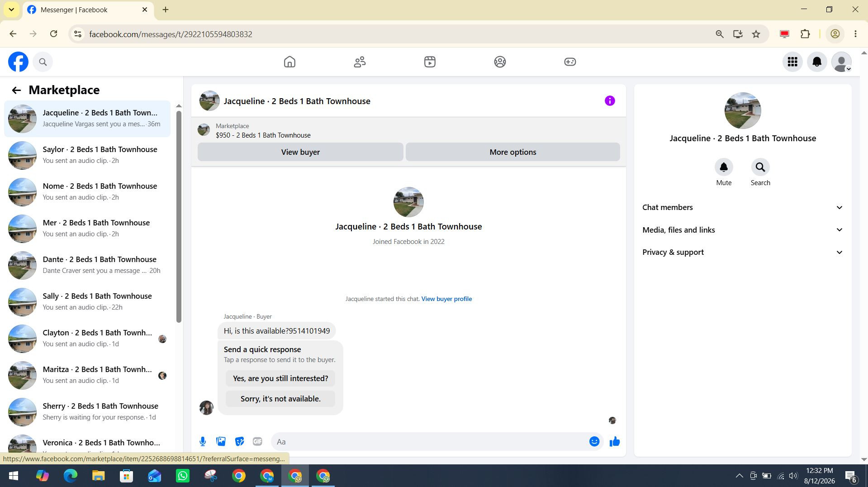Go back from Marketplace chats list
The width and height of the screenshot is (868, 487).
pyautogui.click(x=16, y=90)
